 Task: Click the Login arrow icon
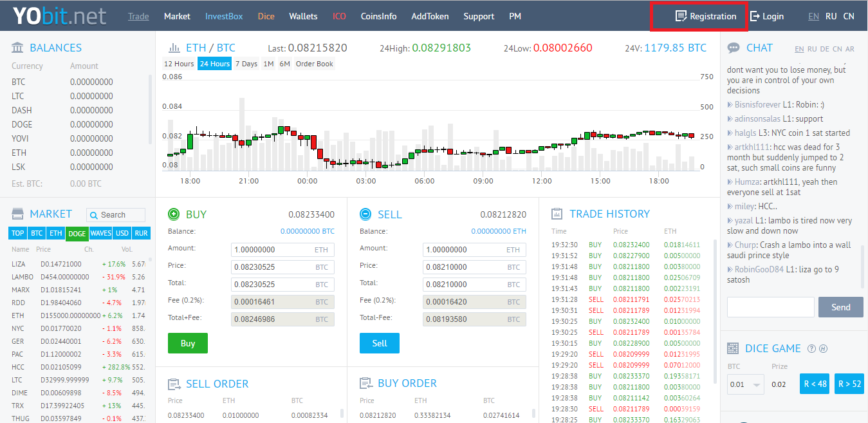(755, 16)
